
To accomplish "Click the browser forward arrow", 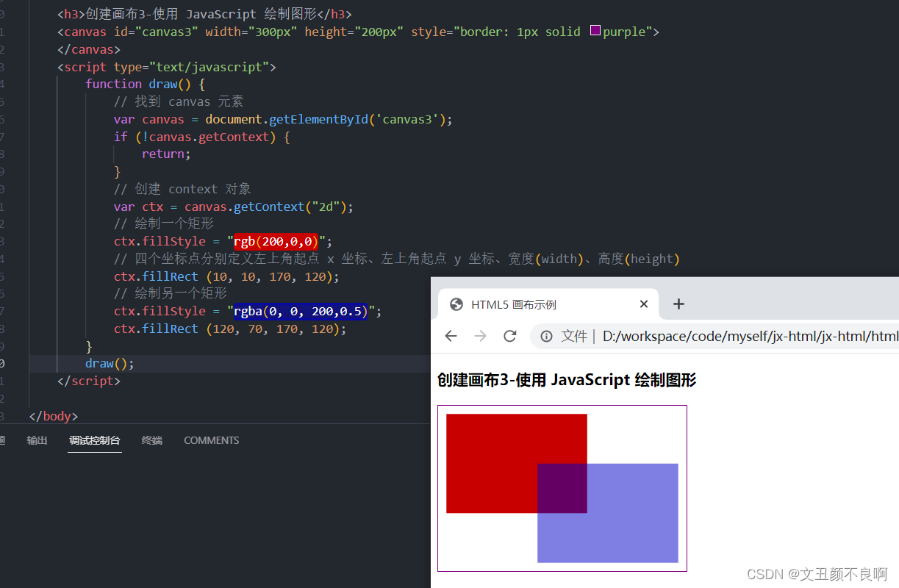I will point(480,336).
